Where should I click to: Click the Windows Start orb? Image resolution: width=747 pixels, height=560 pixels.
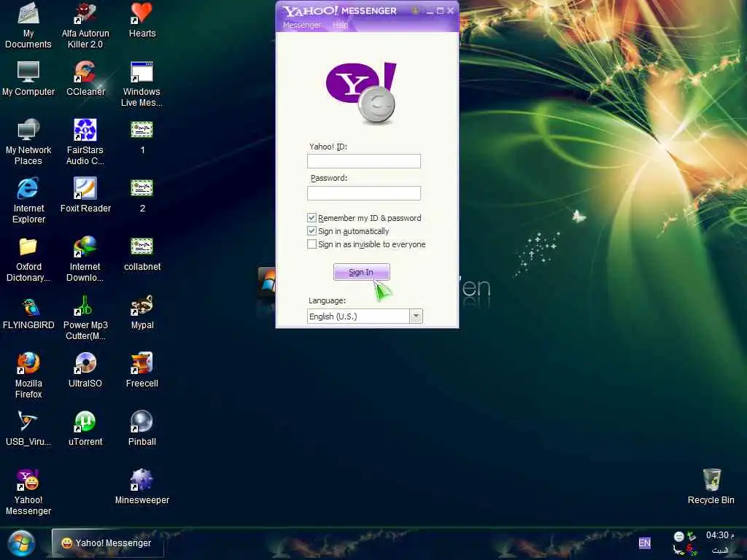pos(21,543)
